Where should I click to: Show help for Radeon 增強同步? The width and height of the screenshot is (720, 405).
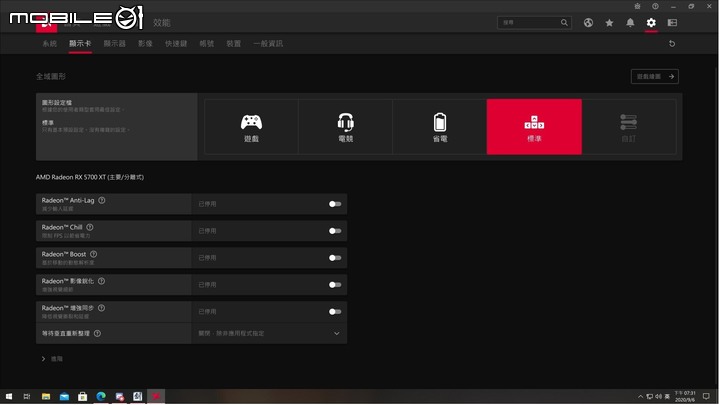pos(101,308)
